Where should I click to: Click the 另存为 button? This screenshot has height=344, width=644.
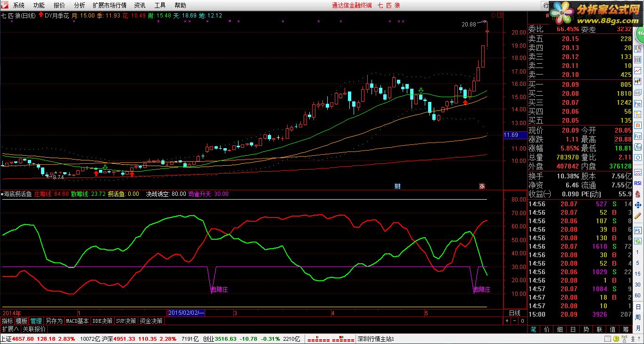(x=54, y=321)
